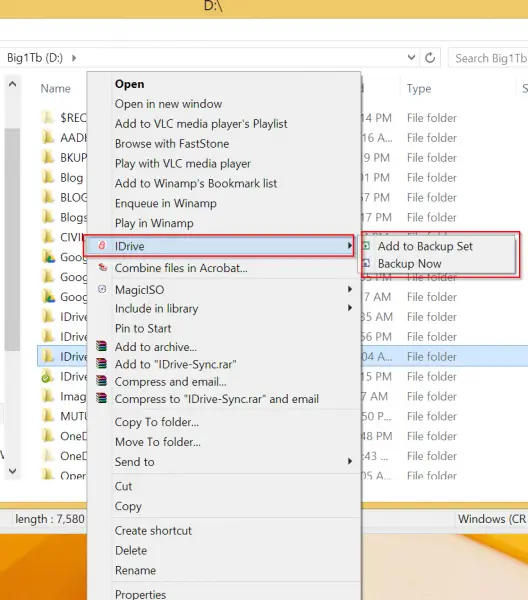Image resolution: width=528 pixels, height=600 pixels.
Task: Click the Backup Now icon
Action: [366, 263]
